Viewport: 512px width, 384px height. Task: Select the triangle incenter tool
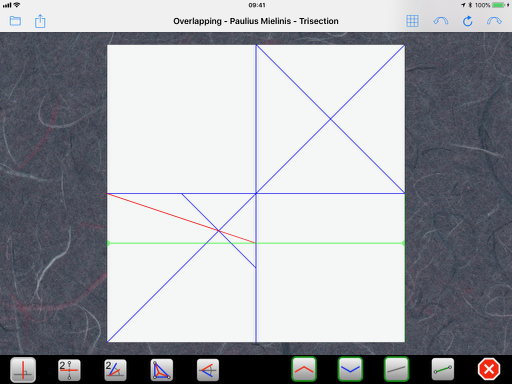pyautogui.click(x=162, y=370)
